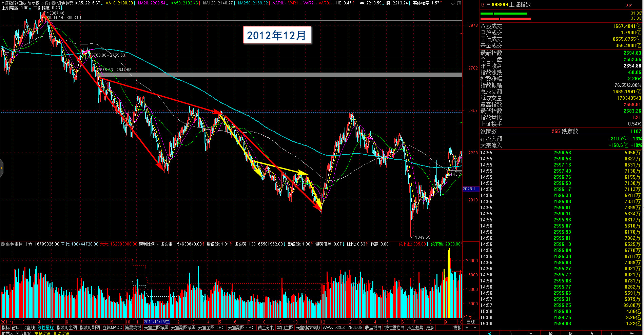This screenshot has width=644, height=335.
Task: Click the MA5: 2216.67 value label
Action: [89, 3]
